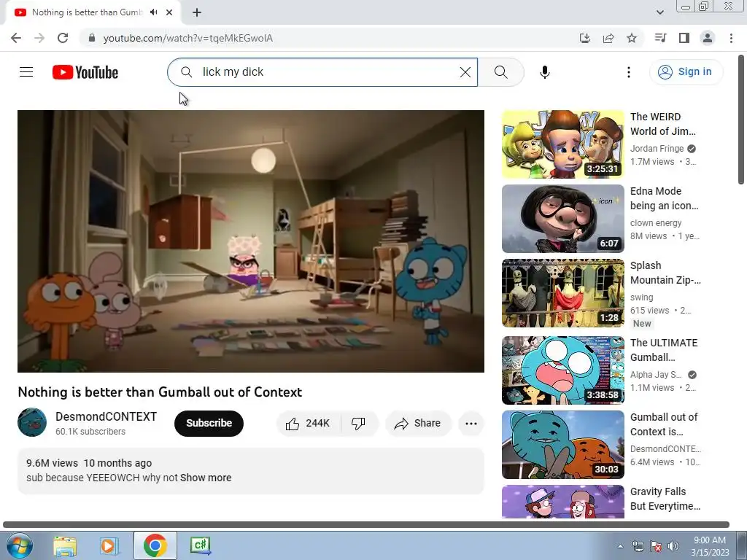Select the Chrome taskbar icon
747x560 pixels.
[155, 545]
